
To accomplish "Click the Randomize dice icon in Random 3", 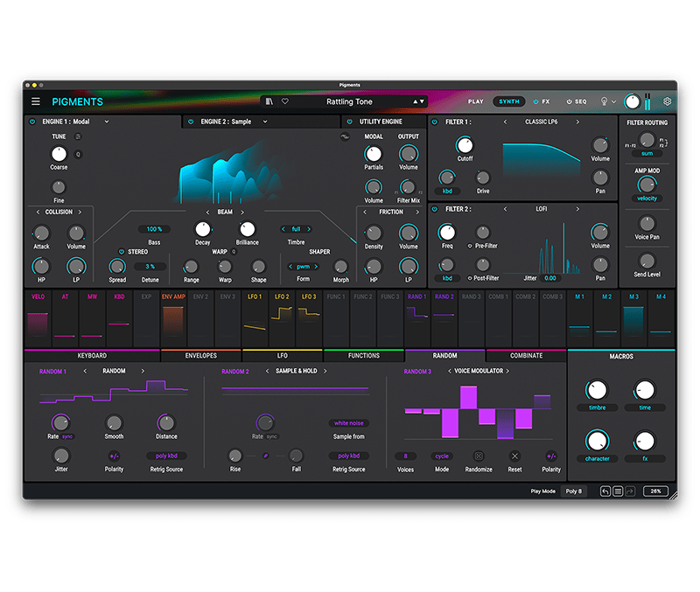I will tap(479, 456).
